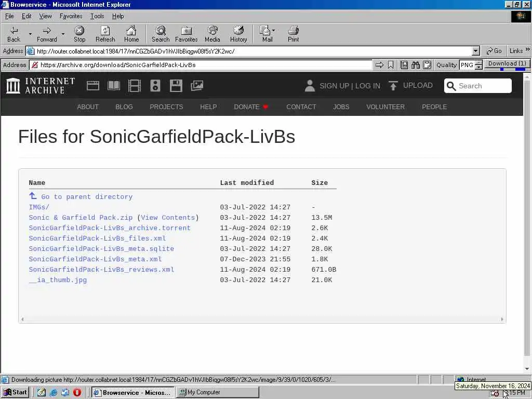Viewport: 532px width, 399px height.
Task: Open the File menu
Action: tap(9, 16)
